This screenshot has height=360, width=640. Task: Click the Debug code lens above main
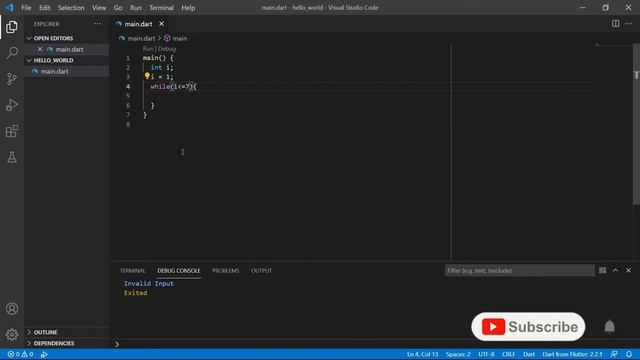pos(167,49)
